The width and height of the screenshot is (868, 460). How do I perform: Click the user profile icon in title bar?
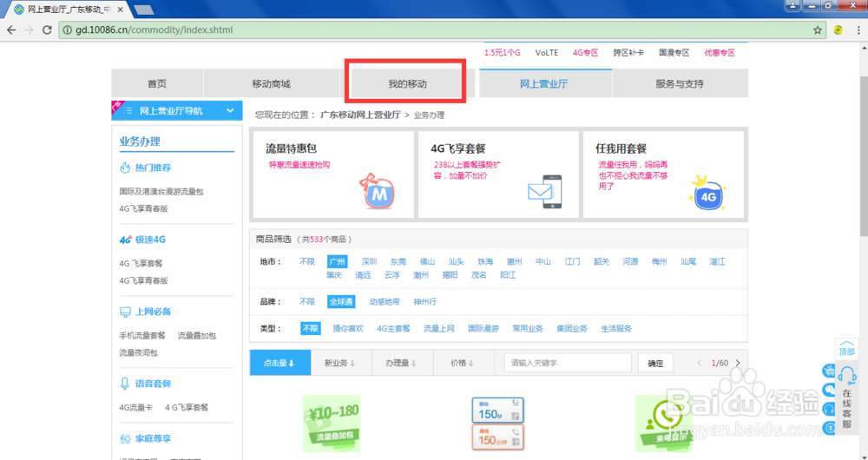793,5
